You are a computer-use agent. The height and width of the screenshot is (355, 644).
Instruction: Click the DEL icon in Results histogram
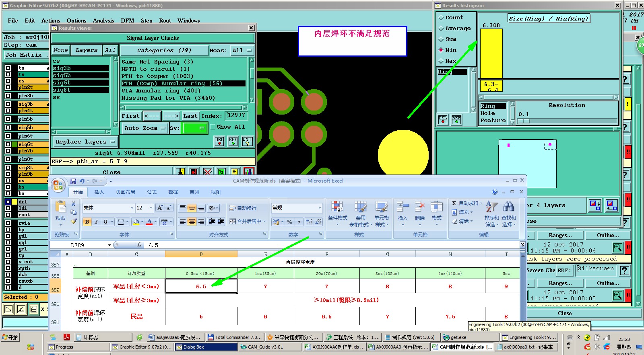[443, 120]
